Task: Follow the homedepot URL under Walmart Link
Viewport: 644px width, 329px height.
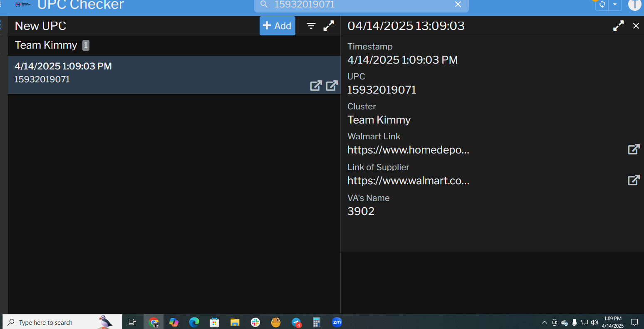Action: coord(408,150)
